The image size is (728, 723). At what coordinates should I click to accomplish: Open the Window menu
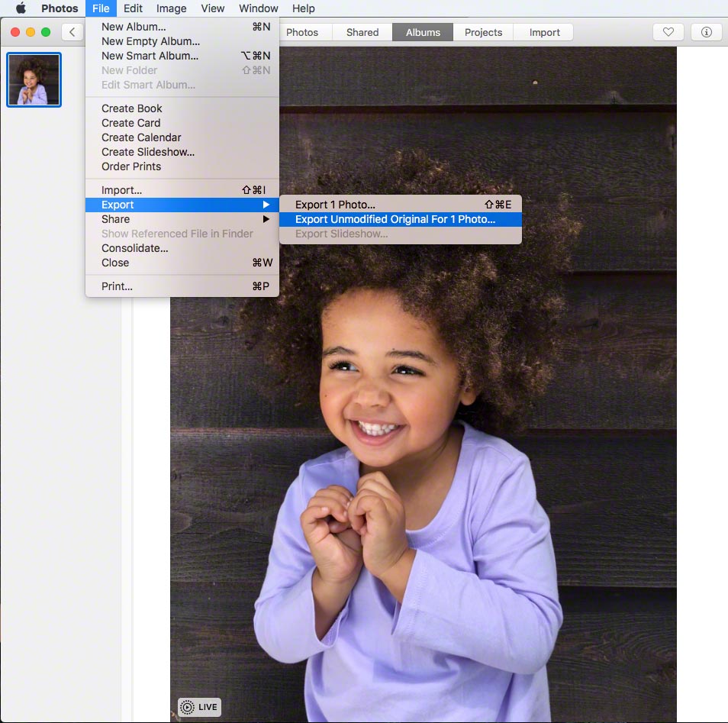(x=258, y=8)
